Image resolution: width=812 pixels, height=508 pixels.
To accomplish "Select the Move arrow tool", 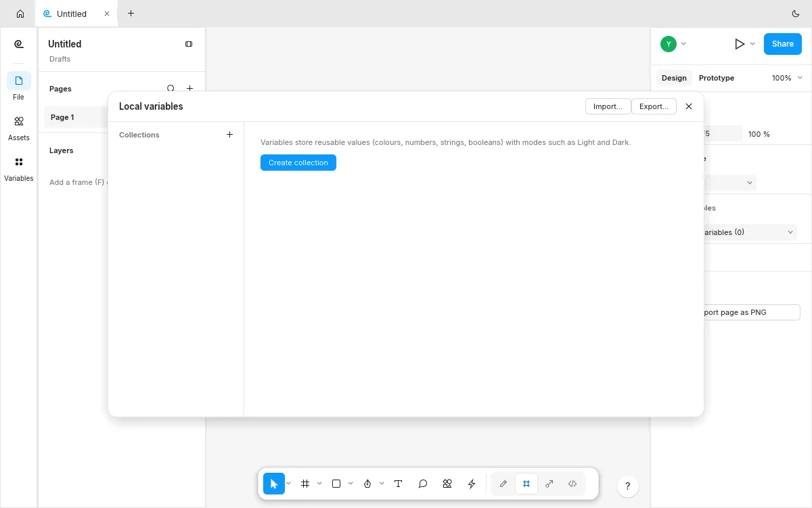I will tap(273, 484).
